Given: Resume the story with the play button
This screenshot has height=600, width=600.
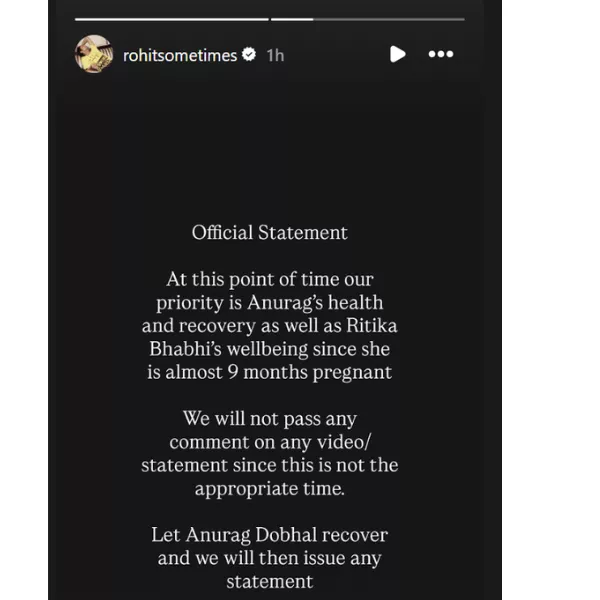Looking at the screenshot, I should click(x=397, y=54).
